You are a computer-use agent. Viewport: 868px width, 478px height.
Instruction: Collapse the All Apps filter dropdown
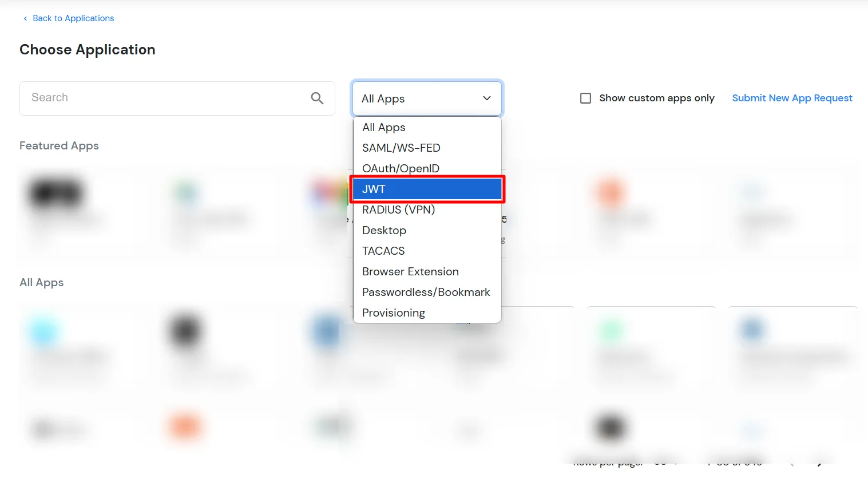point(486,98)
